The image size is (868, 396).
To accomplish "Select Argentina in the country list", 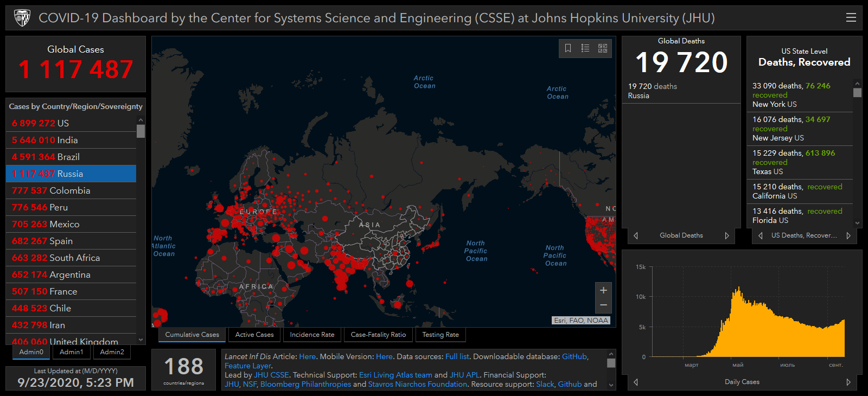I will coord(71,274).
